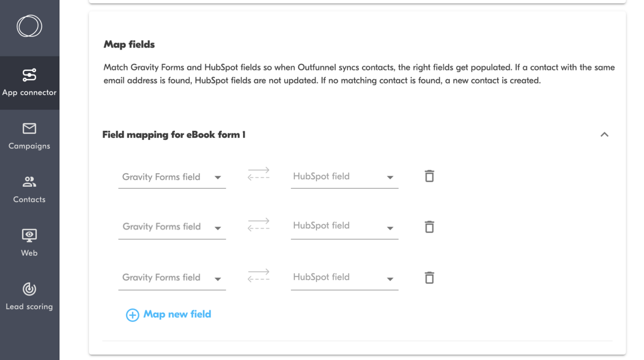
Task: Click the Map new field link
Action: pyautogui.click(x=177, y=314)
